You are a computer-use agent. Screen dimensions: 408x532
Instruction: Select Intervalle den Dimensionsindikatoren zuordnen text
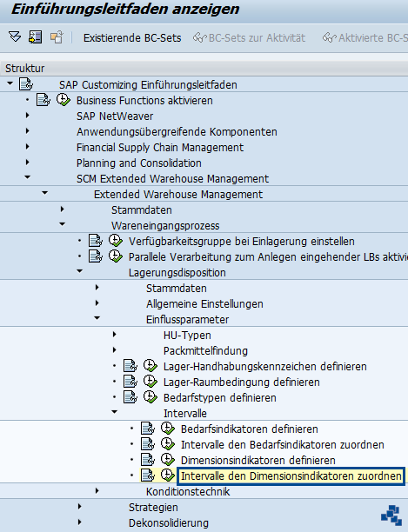(291, 475)
